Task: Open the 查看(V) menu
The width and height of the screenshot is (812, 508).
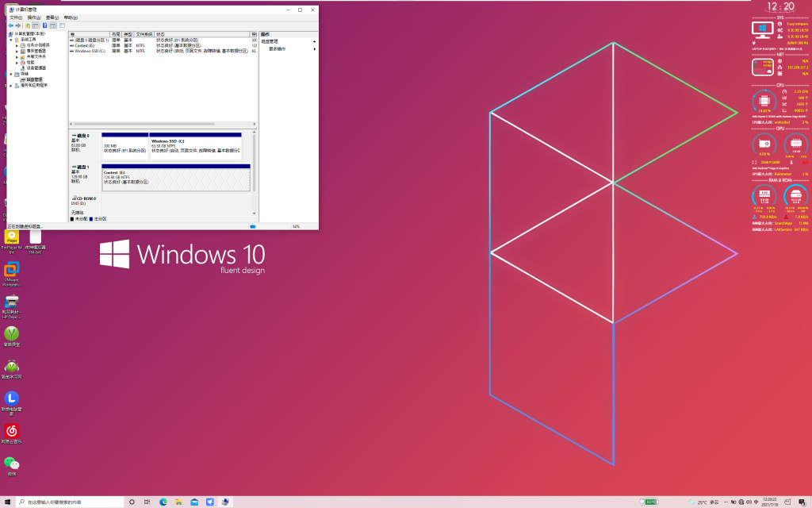Action: pyautogui.click(x=52, y=17)
